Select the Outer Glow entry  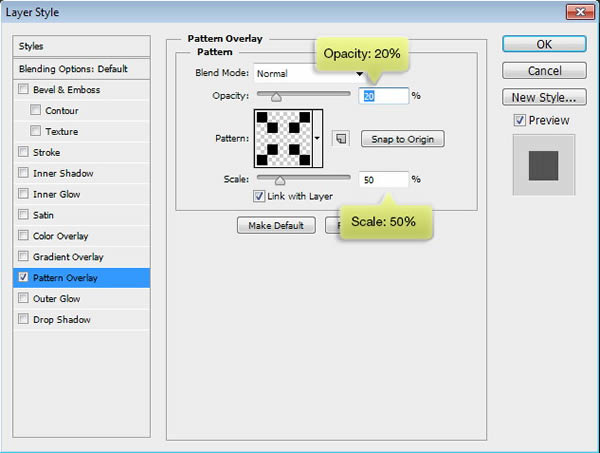(x=82, y=298)
